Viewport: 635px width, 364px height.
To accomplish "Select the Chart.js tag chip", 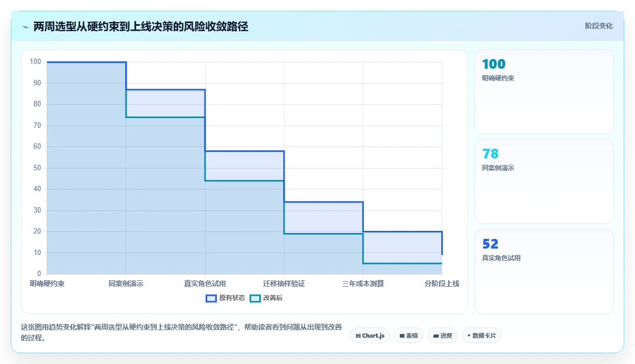I will 370,336.
